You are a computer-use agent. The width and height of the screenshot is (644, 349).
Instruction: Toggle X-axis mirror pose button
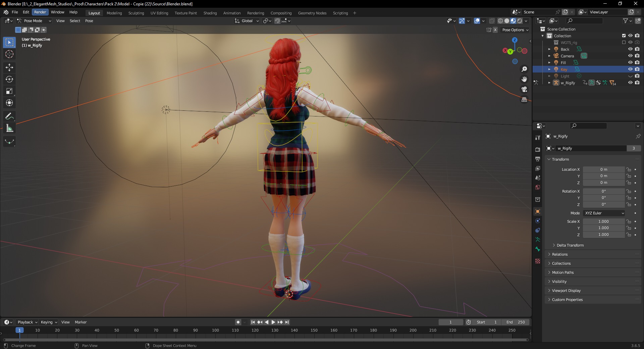pyautogui.click(x=495, y=30)
